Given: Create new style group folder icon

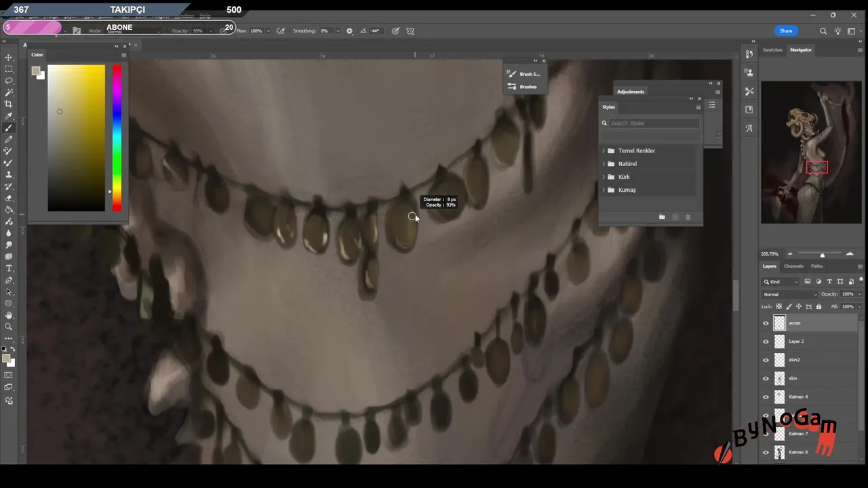Looking at the screenshot, I should pyautogui.click(x=662, y=217).
